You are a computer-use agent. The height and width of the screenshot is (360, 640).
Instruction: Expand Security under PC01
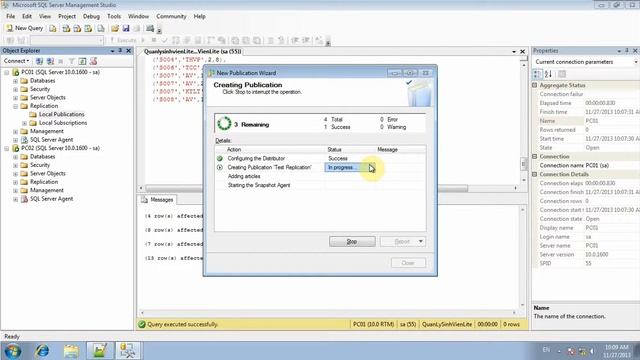pyautogui.click(x=16, y=89)
